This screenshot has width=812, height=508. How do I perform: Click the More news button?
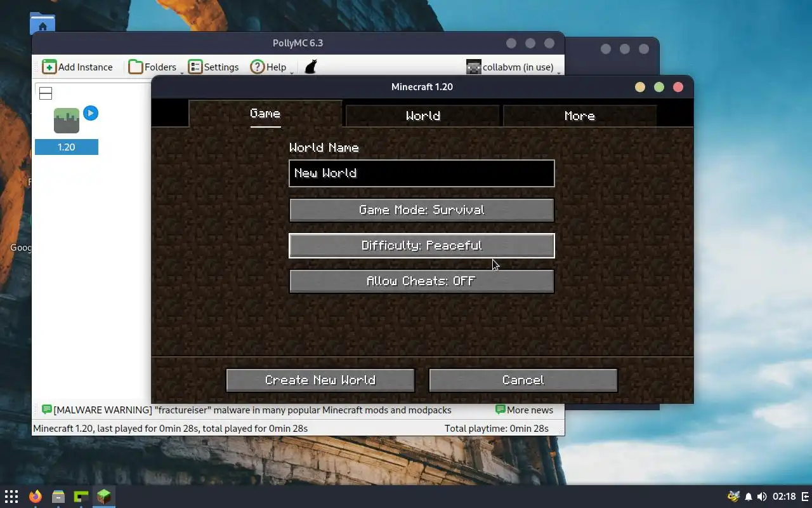click(524, 410)
